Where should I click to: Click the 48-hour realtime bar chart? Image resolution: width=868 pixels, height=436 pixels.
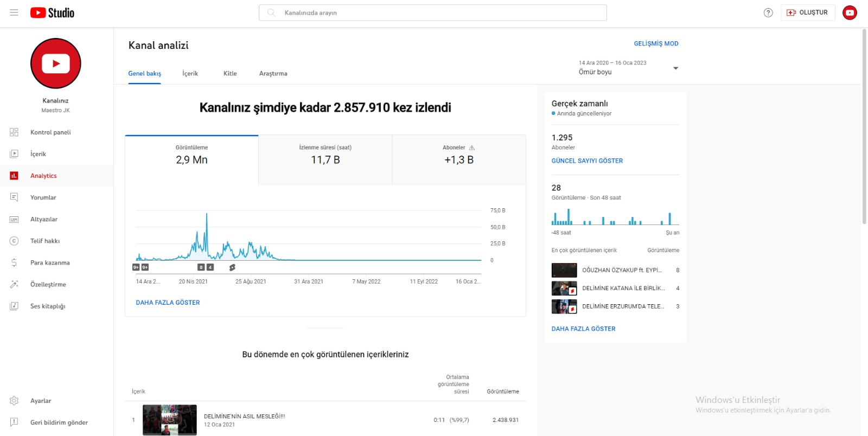pyautogui.click(x=615, y=217)
